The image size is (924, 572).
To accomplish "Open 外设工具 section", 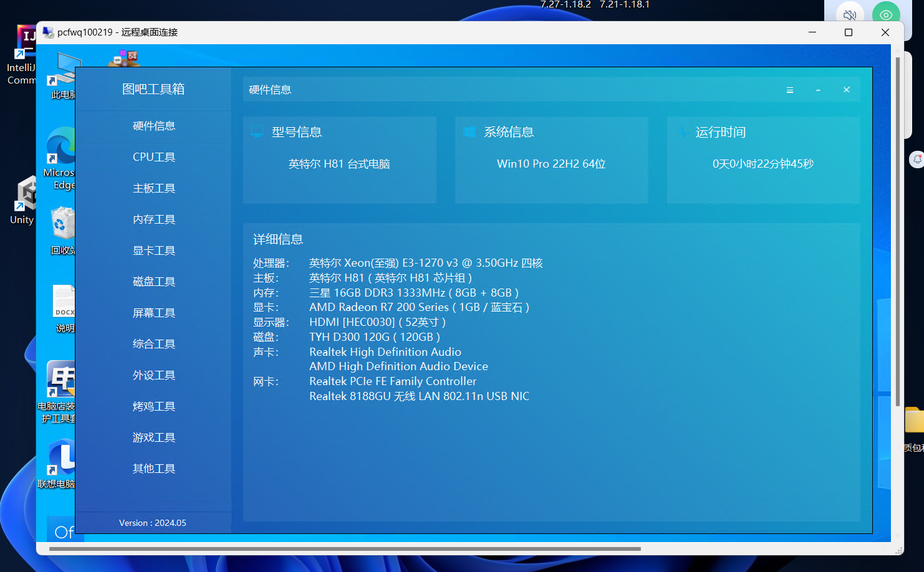I will [x=153, y=375].
